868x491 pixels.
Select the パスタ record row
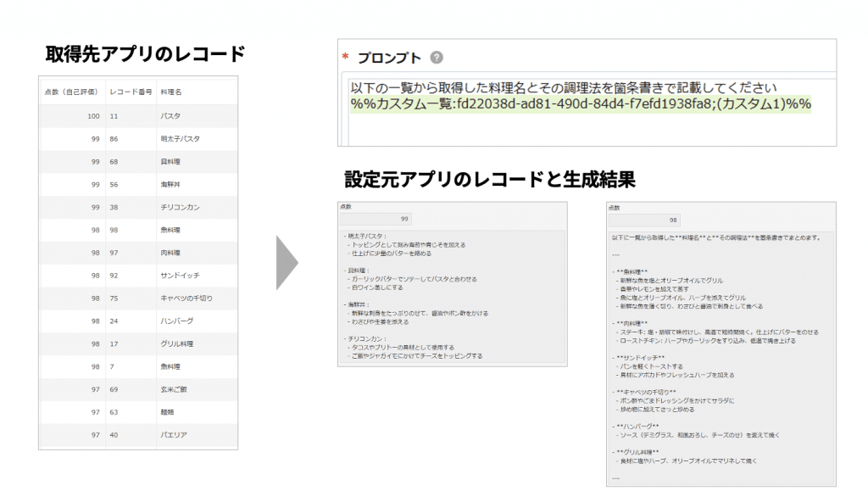[x=169, y=115]
